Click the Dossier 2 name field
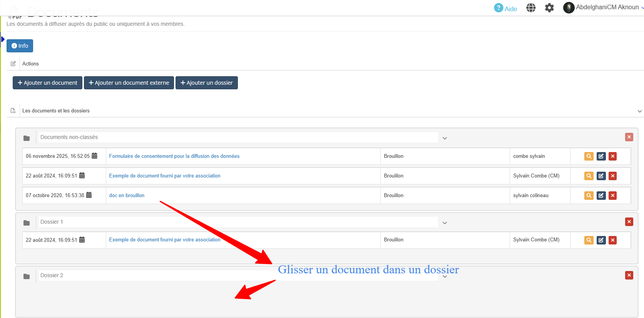 154,275
